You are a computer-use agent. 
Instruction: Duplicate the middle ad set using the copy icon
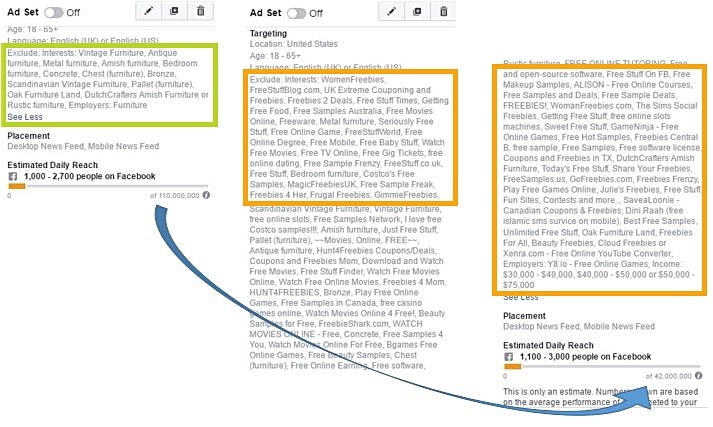click(417, 12)
